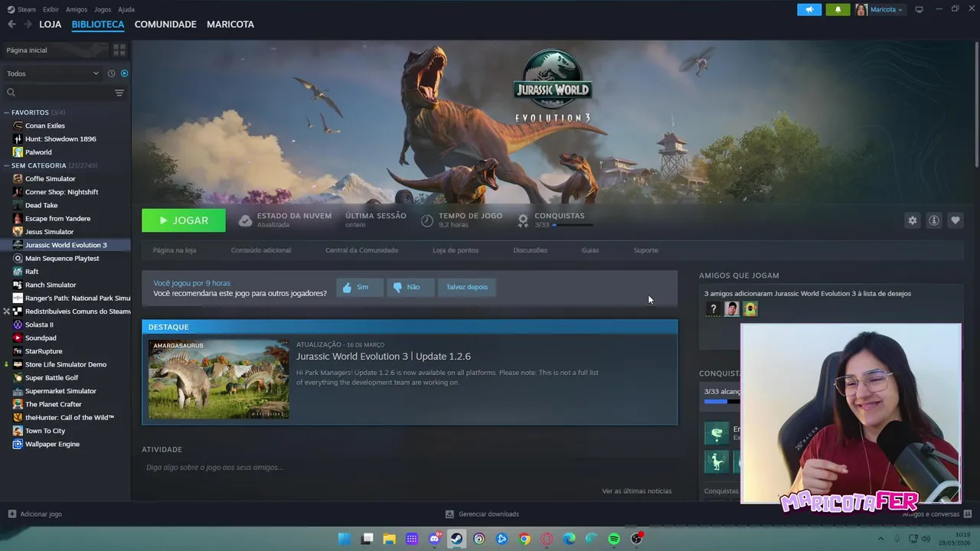Open OBS Studio from the taskbar

[636, 539]
